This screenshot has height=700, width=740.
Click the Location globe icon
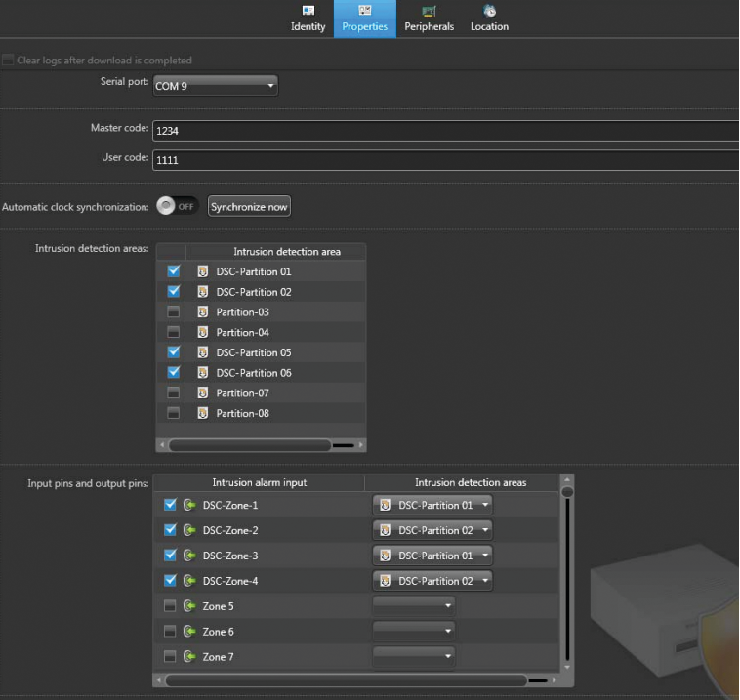tap(489, 11)
